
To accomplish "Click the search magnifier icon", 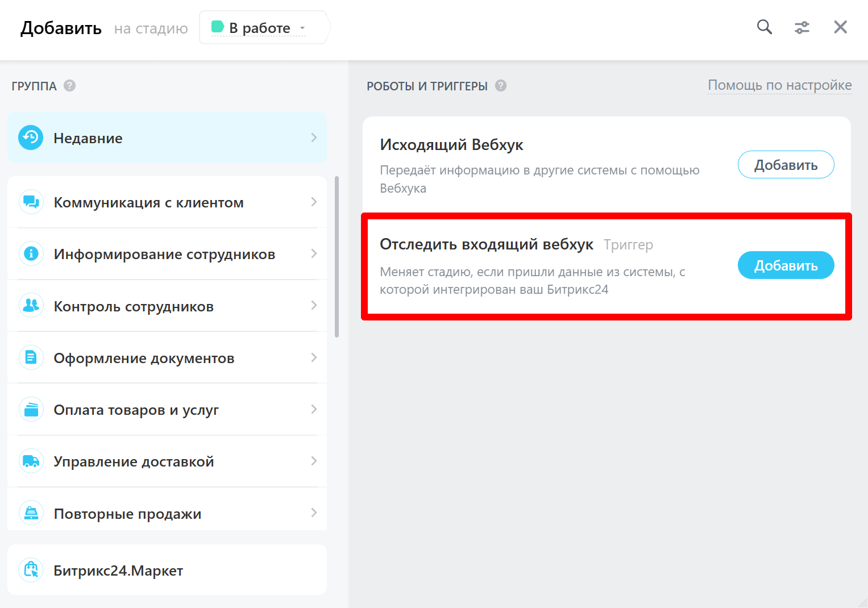I will click(764, 27).
